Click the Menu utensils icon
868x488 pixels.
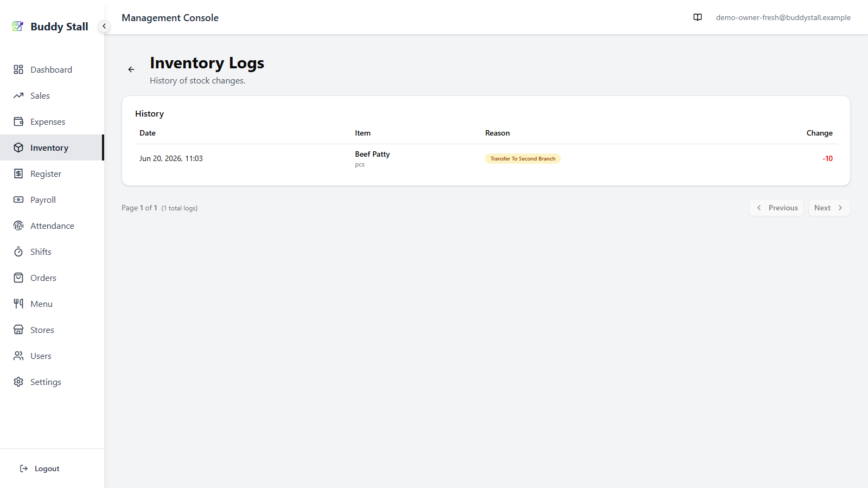click(x=18, y=304)
